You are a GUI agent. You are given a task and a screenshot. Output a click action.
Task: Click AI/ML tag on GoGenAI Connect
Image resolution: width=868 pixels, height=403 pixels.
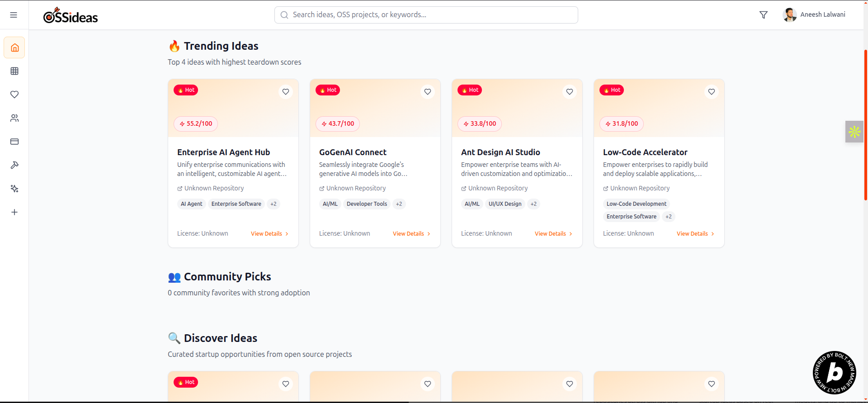click(x=330, y=204)
